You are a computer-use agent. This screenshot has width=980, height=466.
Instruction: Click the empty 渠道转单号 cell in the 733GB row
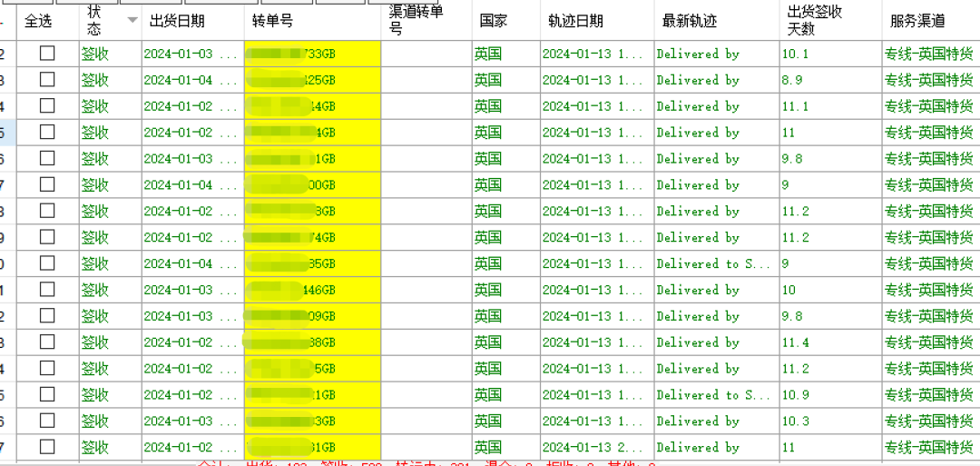(426, 54)
